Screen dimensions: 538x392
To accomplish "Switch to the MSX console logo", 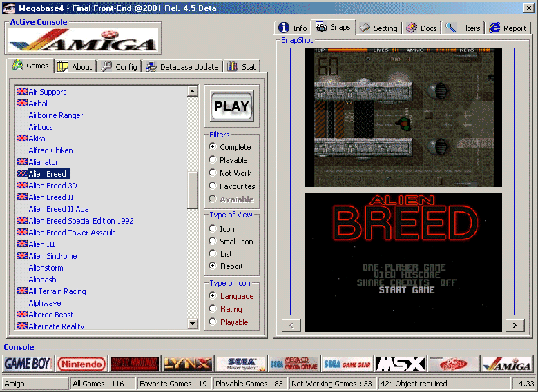I will (x=401, y=364).
